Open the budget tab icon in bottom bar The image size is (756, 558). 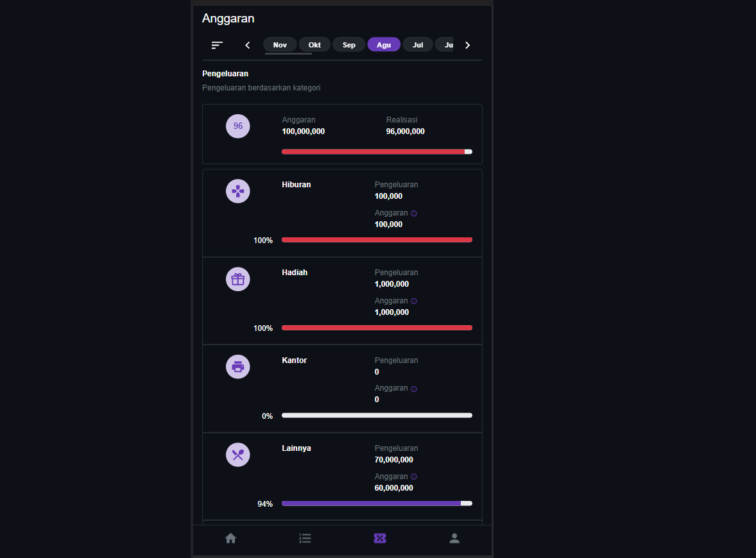380,538
